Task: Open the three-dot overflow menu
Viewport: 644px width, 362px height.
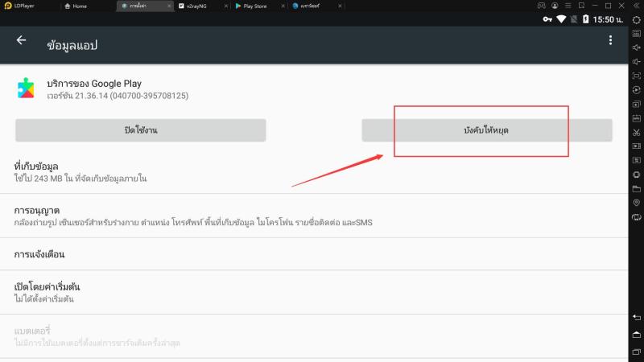Action: pos(610,40)
